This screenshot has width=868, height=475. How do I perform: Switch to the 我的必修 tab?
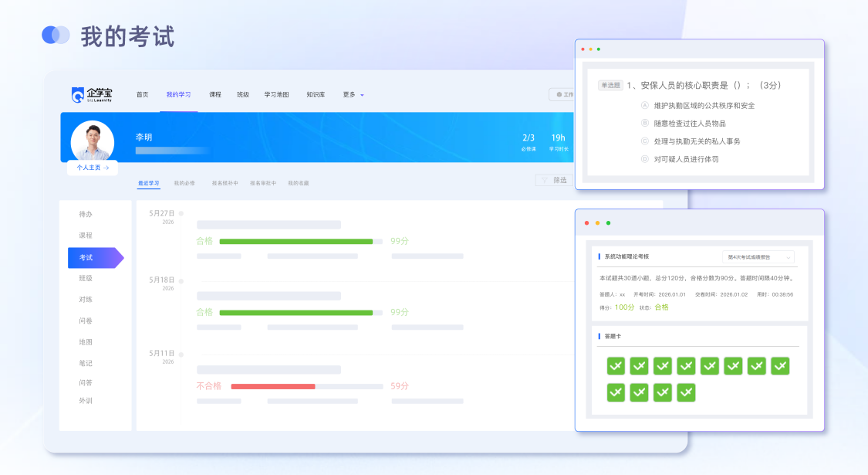pos(184,183)
